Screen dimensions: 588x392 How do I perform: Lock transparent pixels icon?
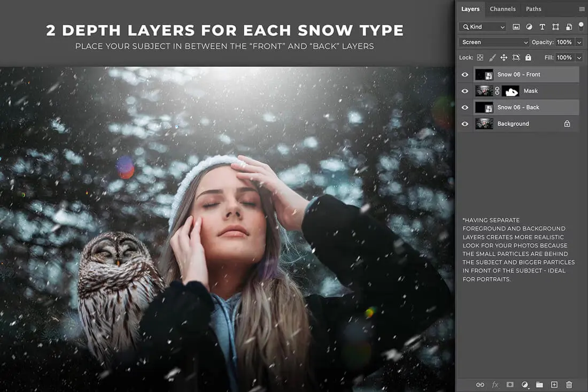coord(480,57)
